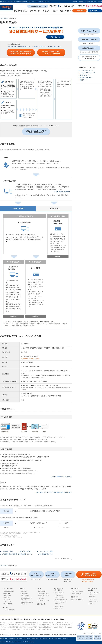Click the PC icon under カード発行の選択
The width and height of the screenshot is (102, 644).
pyautogui.click(x=25, y=229)
